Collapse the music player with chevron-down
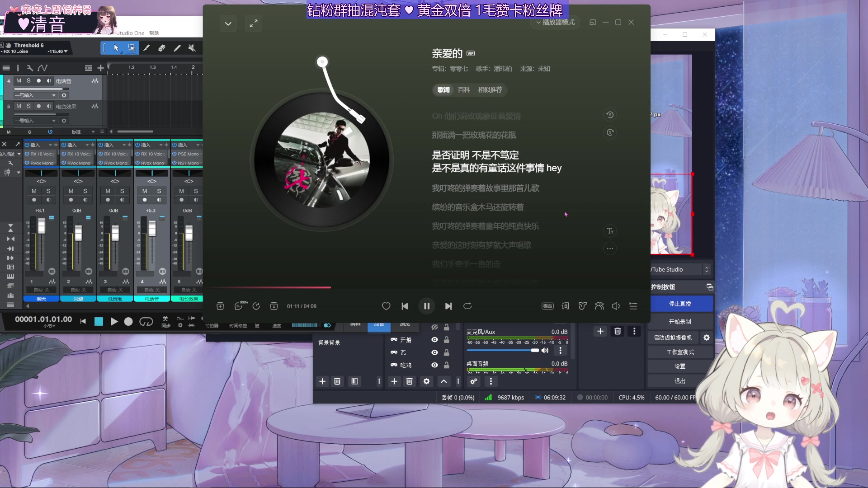The image size is (868, 488). coord(228,23)
